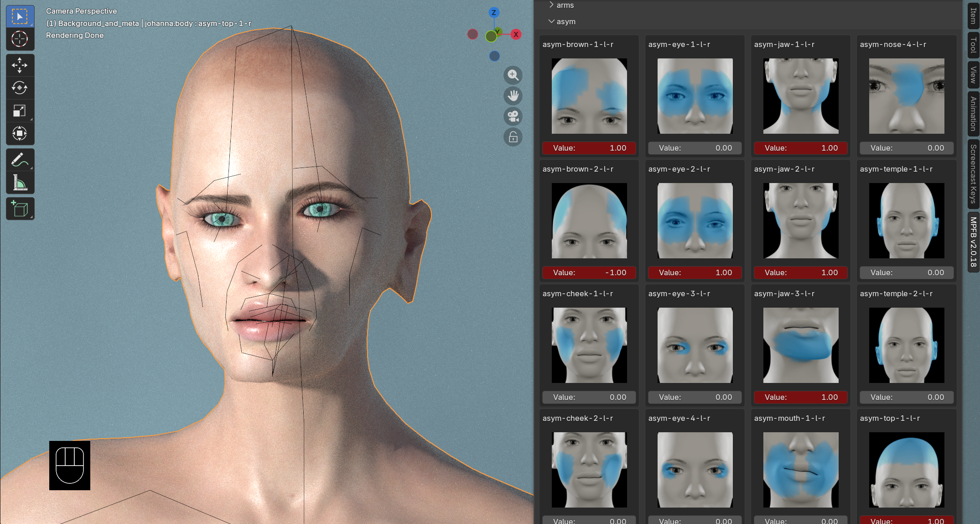
Task: Select the Scale tool
Action: (x=20, y=110)
